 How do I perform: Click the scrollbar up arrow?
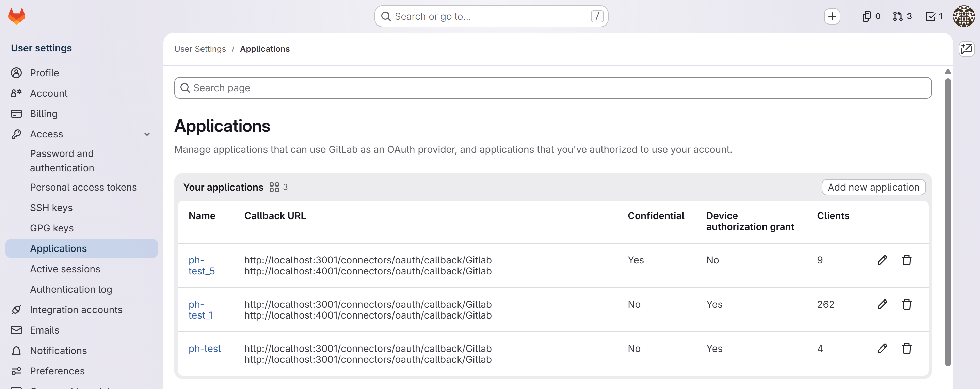coord(948,71)
